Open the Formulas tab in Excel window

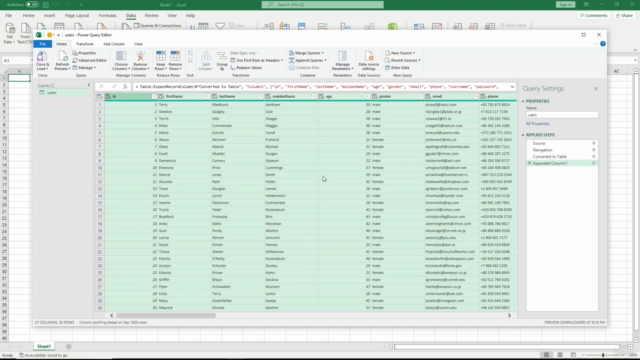tap(107, 16)
